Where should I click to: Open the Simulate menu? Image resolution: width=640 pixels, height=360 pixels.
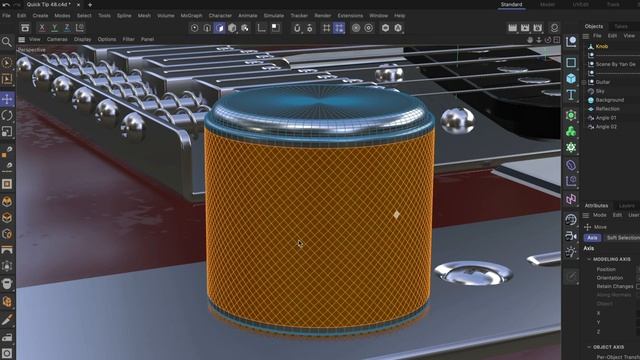coord(273,16)
